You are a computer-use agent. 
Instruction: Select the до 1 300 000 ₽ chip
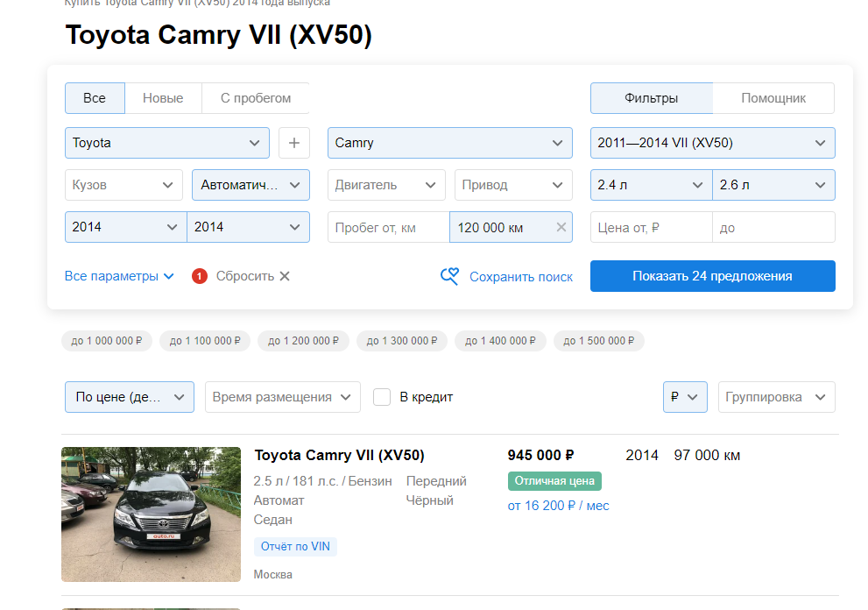pyautogui.click(x=402, y=341)
